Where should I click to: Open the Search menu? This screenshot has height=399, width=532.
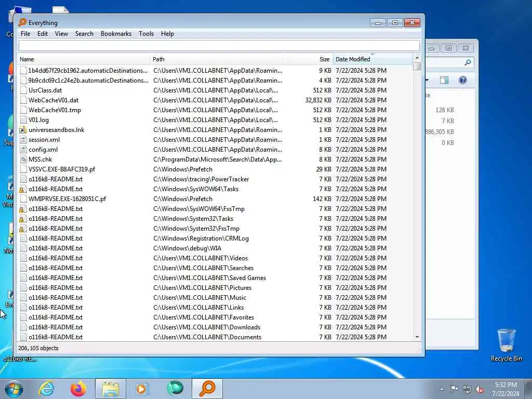[x=84, y=34]
